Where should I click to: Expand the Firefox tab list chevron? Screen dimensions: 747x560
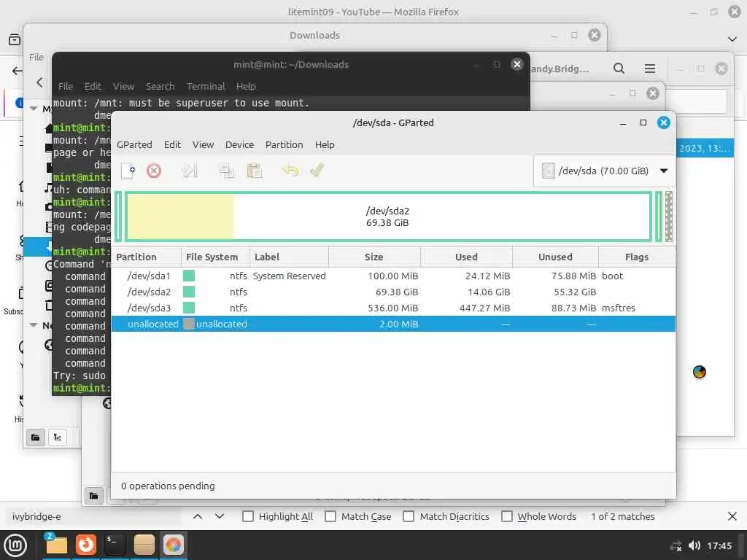[x=732, y=39]
